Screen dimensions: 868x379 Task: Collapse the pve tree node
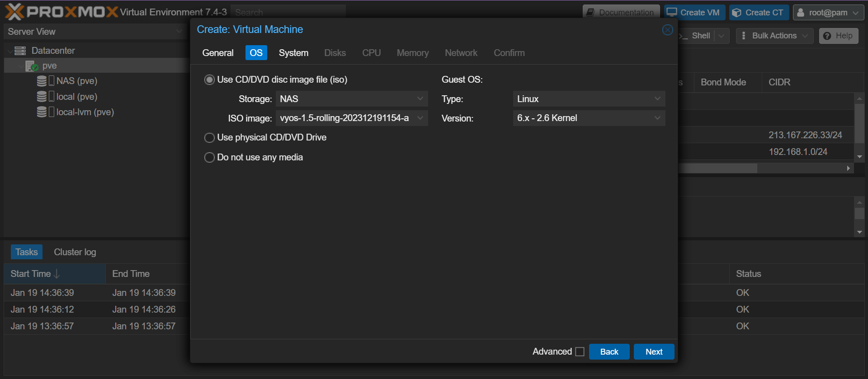tap(21, 66)
